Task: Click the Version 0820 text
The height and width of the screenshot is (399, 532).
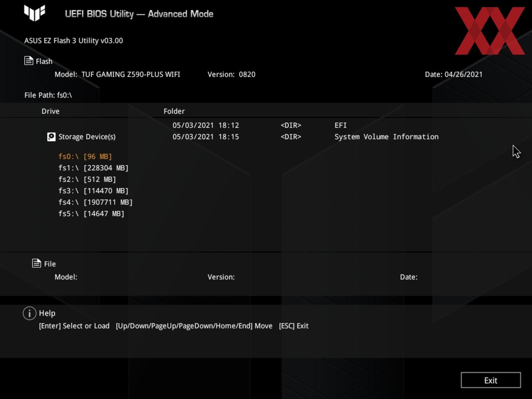Action: pyautogui.click(x=232, y=74)
